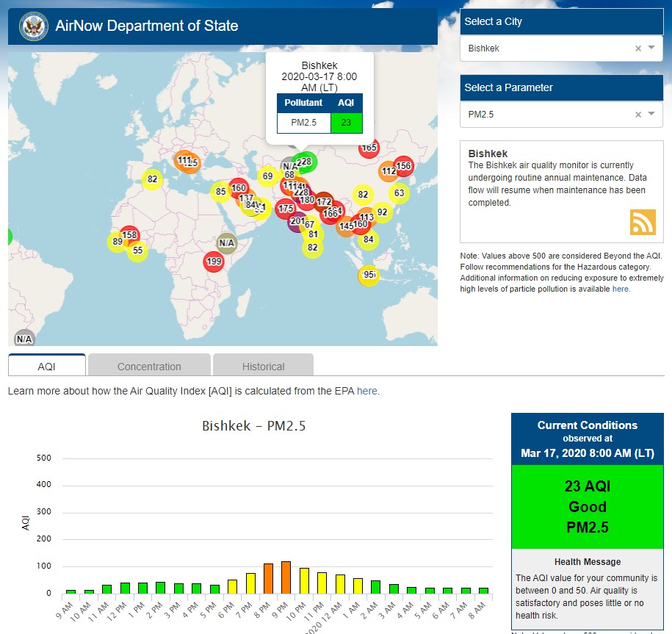Switch to the Historical tab
Screen dimensions: 672x634
point(263,366)
